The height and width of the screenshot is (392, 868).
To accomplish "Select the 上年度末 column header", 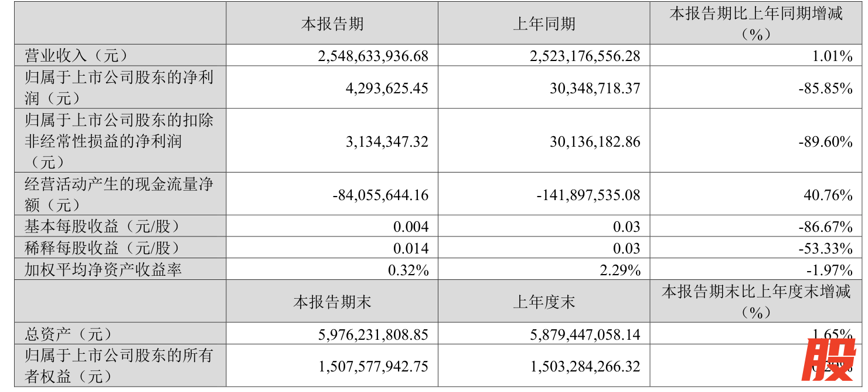I will [544, 302].
